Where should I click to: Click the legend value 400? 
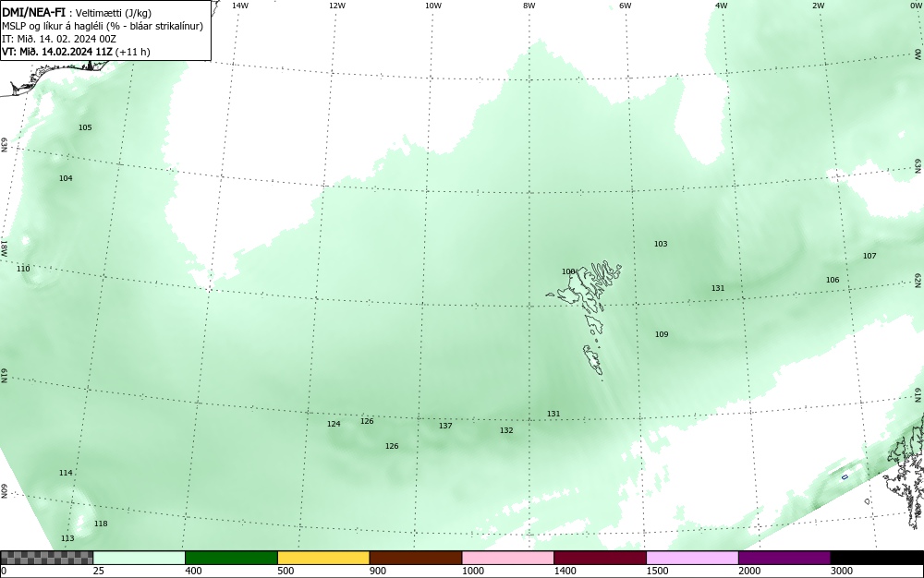(x=193, y=571)
